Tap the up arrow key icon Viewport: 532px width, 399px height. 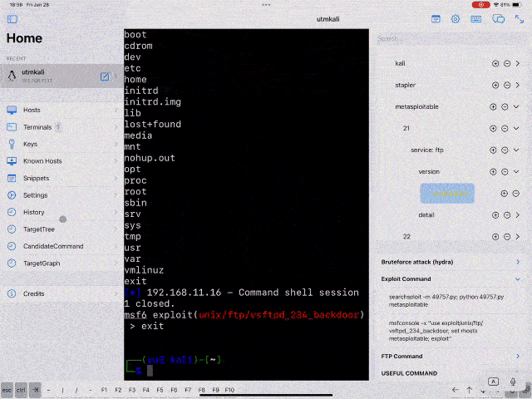tap(469, 390)
